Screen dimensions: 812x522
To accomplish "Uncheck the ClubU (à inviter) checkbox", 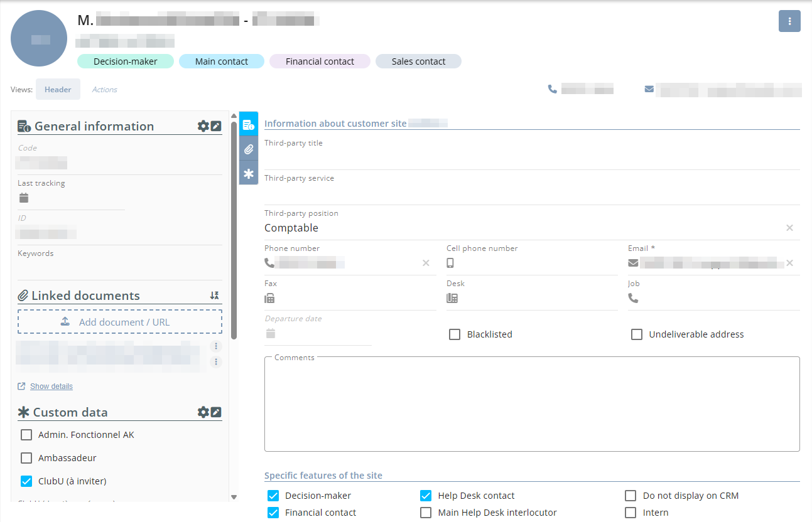I will (26, 481).
